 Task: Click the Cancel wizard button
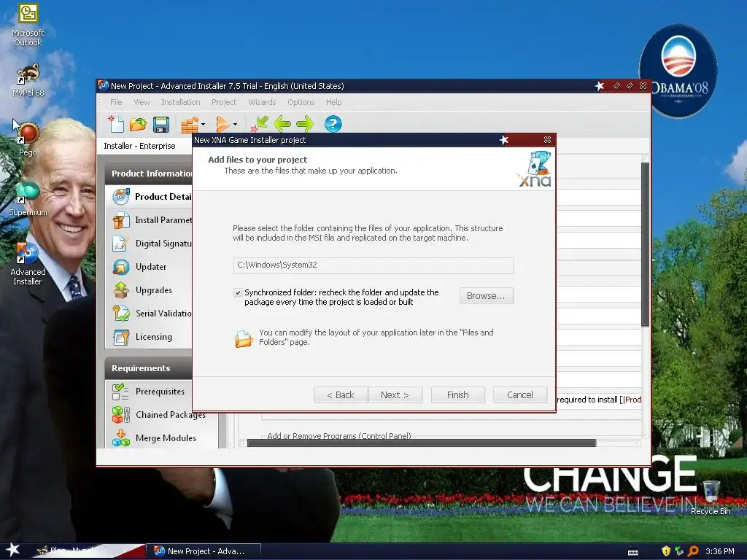point(519,394)
